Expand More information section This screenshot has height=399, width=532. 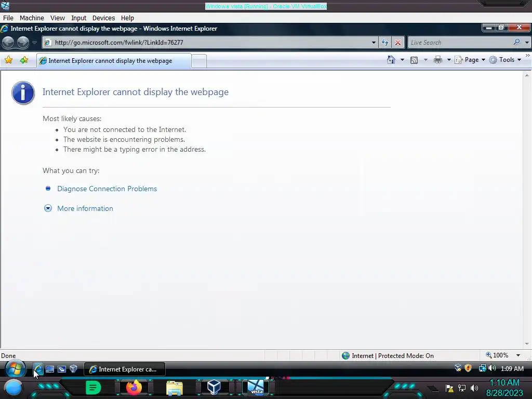point(48,208)
